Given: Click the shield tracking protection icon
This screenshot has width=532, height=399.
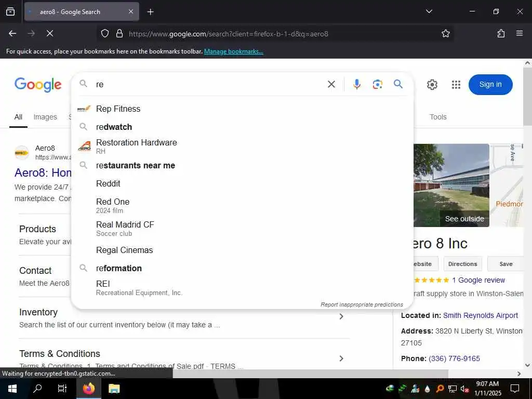Looking at the screenshot, I should [x=105, y=34].
